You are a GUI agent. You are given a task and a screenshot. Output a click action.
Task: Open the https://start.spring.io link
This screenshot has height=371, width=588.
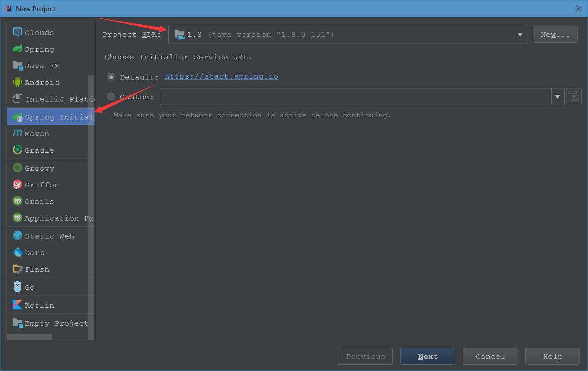[221, 76]
